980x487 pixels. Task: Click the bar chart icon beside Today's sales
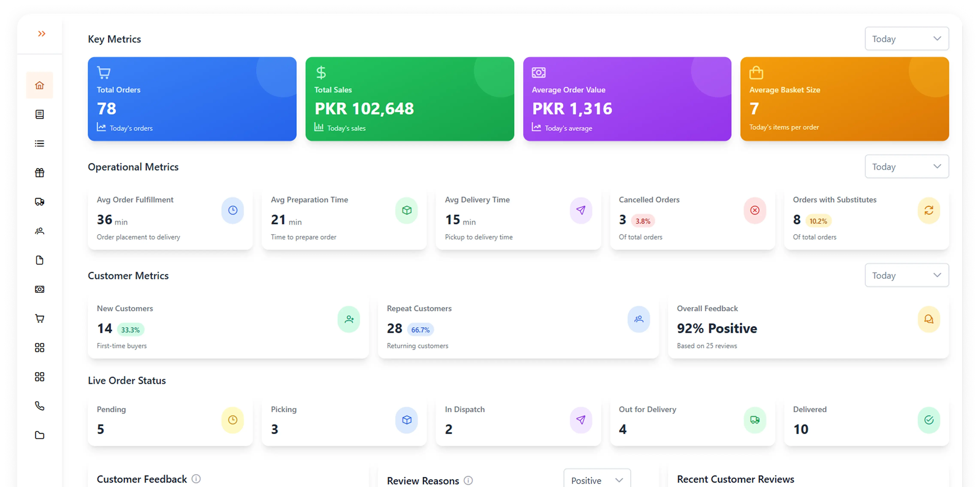319,127
